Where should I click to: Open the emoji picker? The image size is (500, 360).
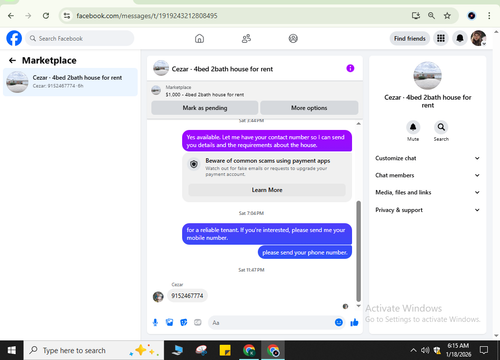(339, 322)
